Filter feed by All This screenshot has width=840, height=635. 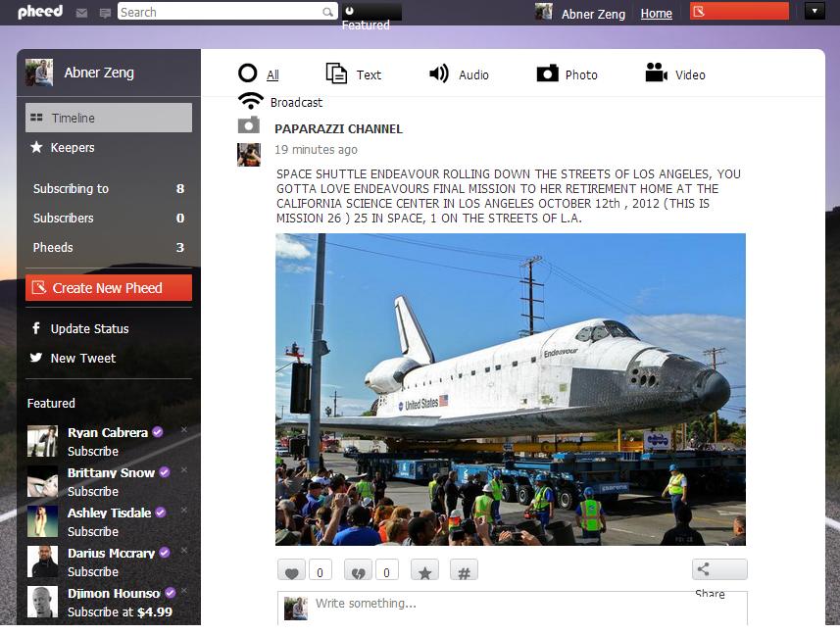259,73
